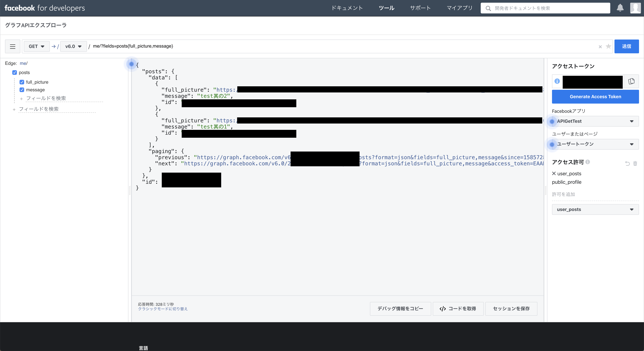Open the user profile avatar
The height and width of the screenshot is (351, 644).
click(x=635, y=8)
